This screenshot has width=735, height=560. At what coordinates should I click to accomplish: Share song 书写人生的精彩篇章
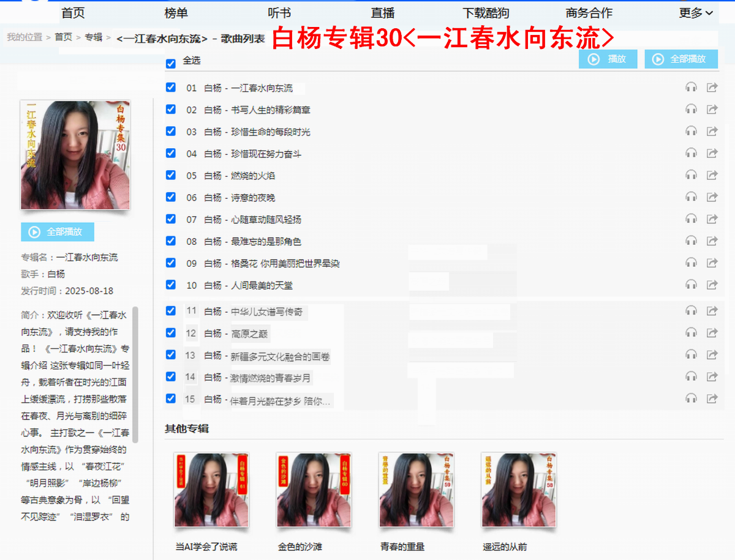[x=712, y=110]
